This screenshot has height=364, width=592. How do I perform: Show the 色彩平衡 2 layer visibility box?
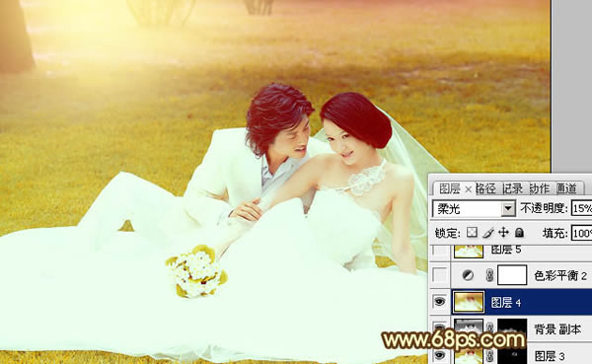439,275
